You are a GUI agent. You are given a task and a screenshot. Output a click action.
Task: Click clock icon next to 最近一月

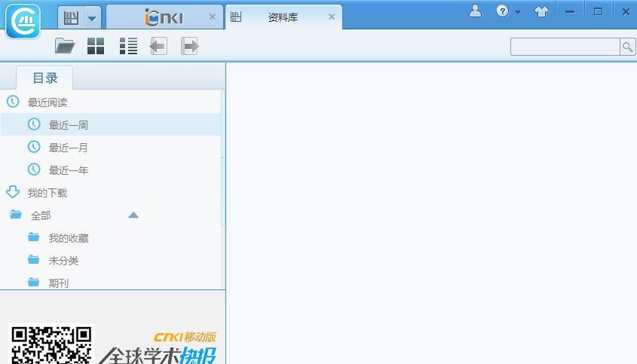pyautogui.click(x=34, y=147)
